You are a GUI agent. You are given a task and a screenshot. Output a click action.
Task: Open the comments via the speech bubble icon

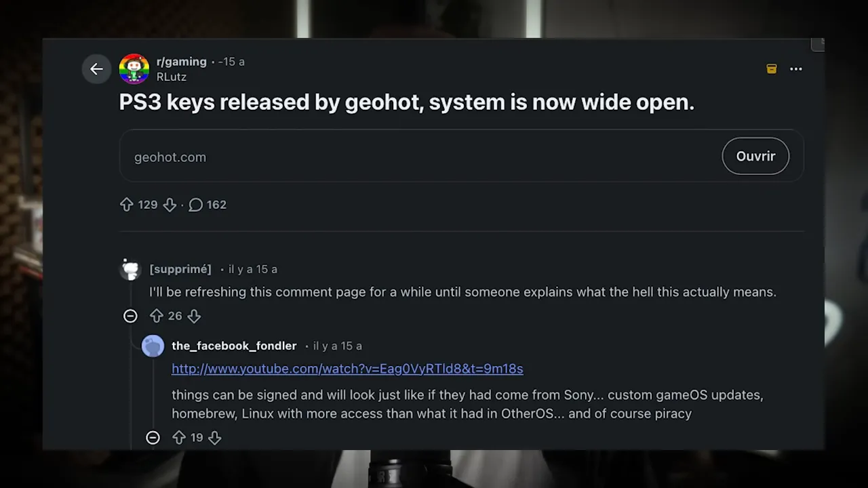pos(195,204)
